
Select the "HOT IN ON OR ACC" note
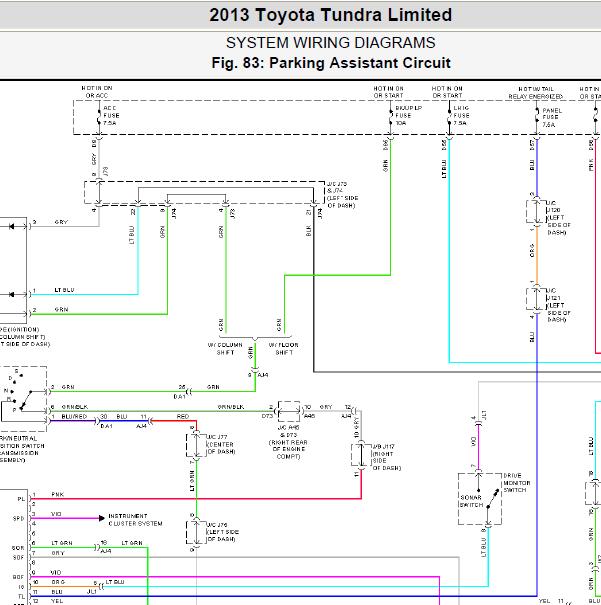pos(97,92)
